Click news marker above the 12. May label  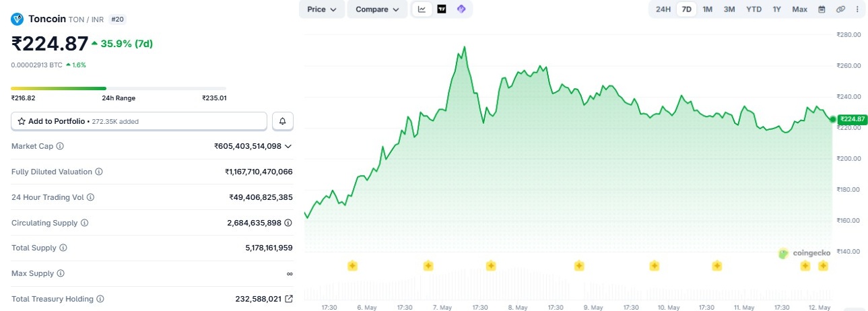[823, 266]
